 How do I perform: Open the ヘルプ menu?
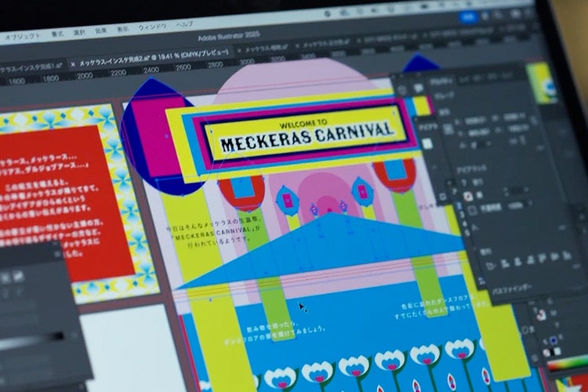[x=184, y=24]
